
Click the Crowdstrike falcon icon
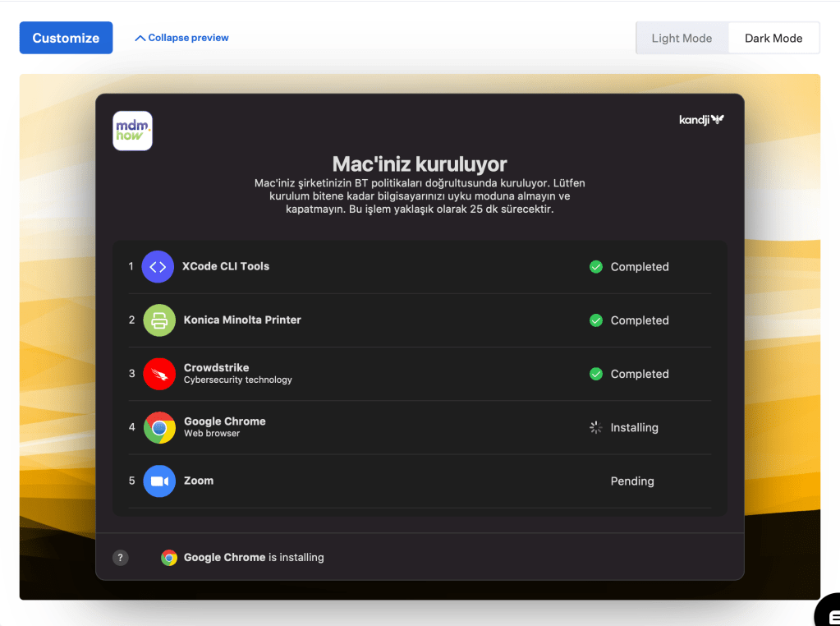[159, 374]
